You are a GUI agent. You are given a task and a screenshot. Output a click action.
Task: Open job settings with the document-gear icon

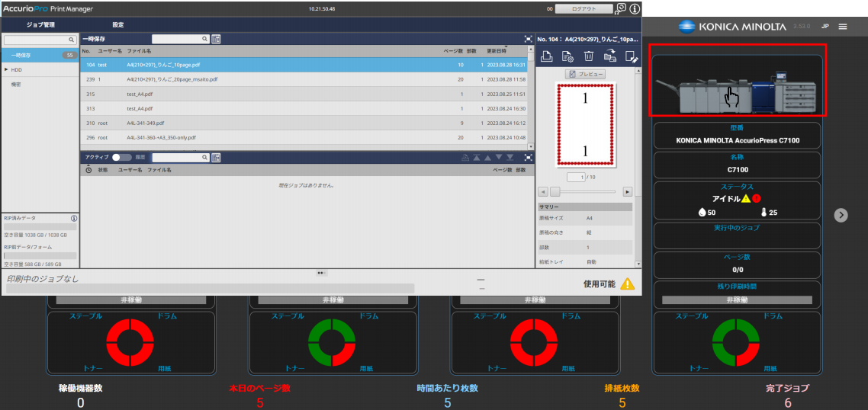tap(567, 56)
